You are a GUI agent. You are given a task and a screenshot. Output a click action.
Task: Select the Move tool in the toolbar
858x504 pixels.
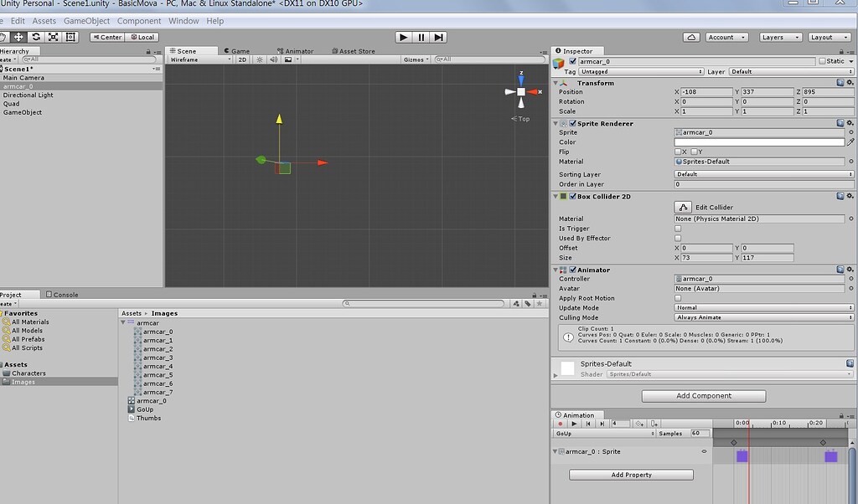click(18, 37)
